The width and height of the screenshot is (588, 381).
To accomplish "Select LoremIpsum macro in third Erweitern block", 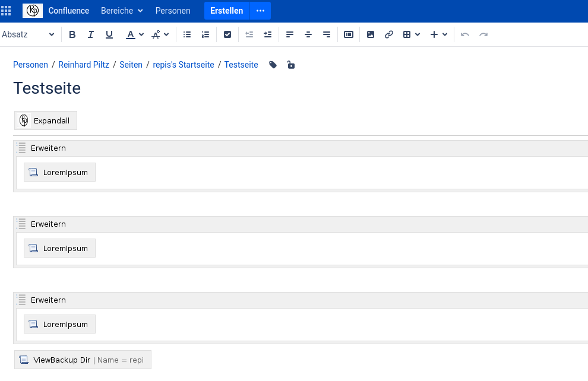I will [x=59, y=325].
